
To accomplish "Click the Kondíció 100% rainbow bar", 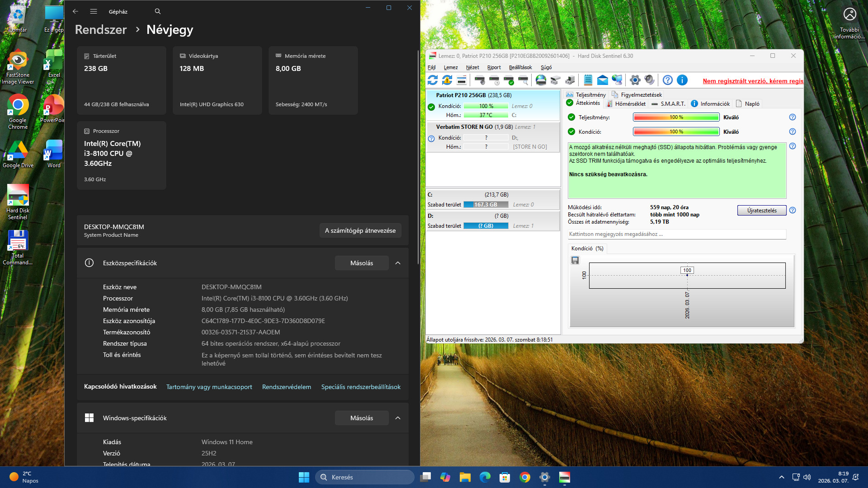I will (x=676, y=132).
